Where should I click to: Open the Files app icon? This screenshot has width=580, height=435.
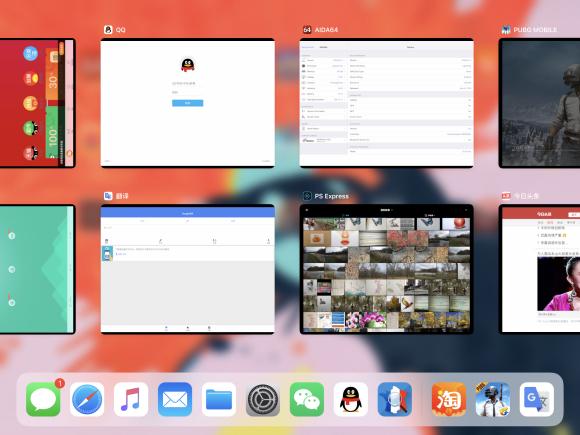click(x=219, y=399)
